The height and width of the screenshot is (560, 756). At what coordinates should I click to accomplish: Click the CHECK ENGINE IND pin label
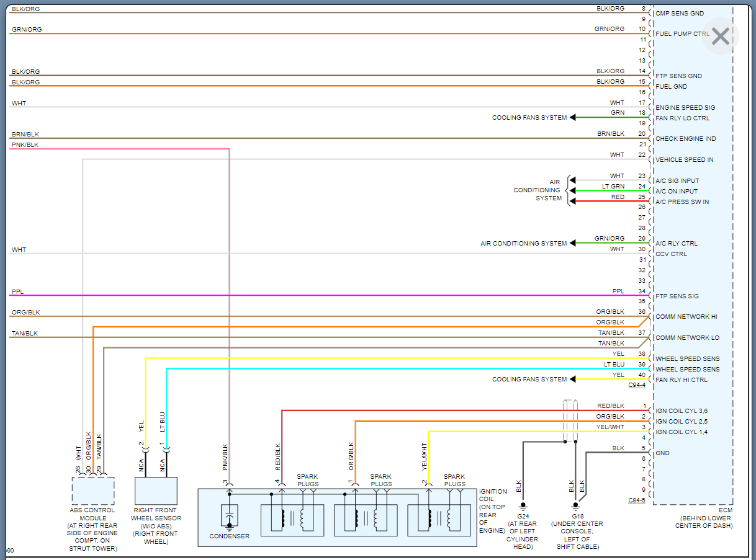tap(685, 138)
